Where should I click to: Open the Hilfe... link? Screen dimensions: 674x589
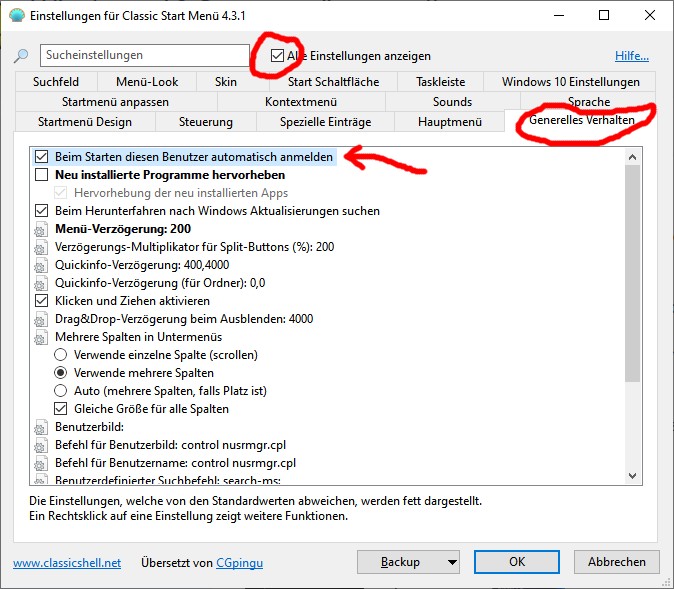[632, 56]
